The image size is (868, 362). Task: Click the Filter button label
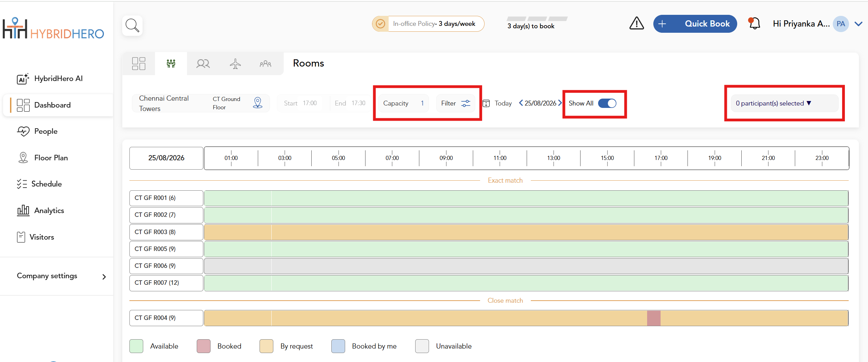[448, 103]
